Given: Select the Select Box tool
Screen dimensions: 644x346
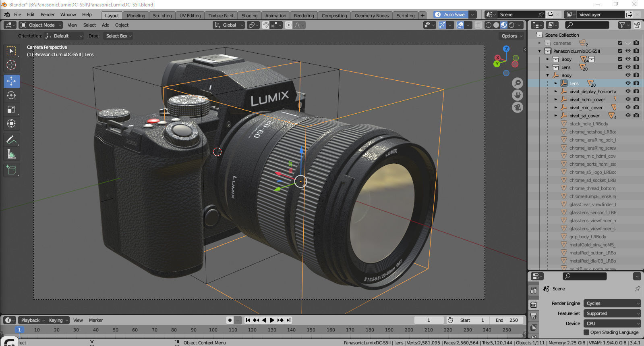Looking at the screenshot, I should [11, 51].
